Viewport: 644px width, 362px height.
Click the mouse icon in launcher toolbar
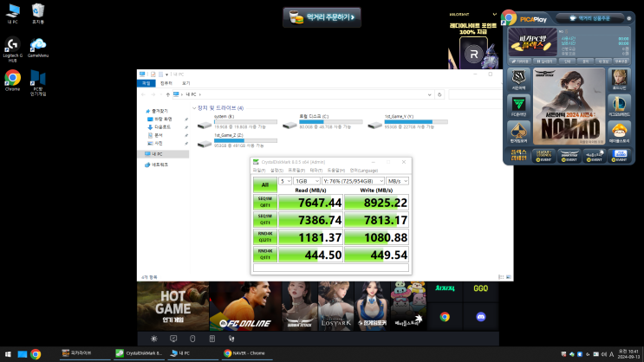(192, 339)
